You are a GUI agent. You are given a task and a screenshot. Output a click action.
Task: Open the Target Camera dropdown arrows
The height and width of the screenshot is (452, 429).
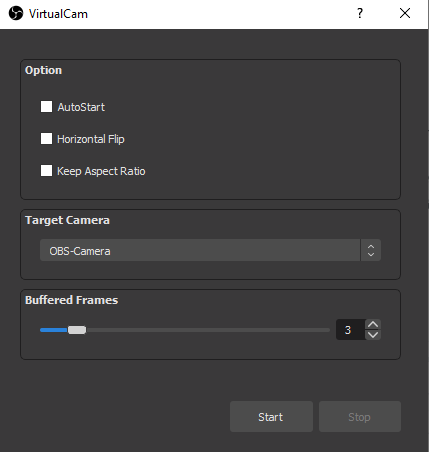pos(371,250)
